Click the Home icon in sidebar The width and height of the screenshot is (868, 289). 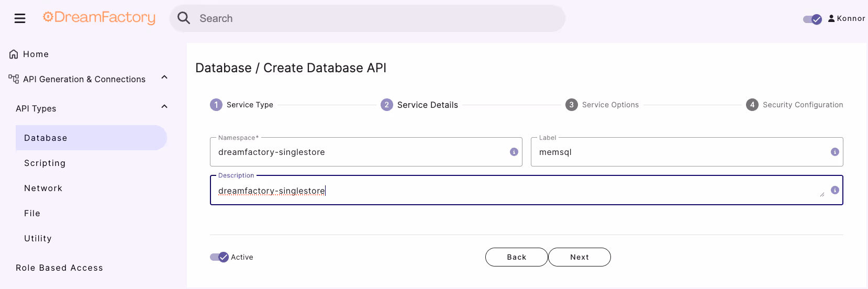(14, 54)
